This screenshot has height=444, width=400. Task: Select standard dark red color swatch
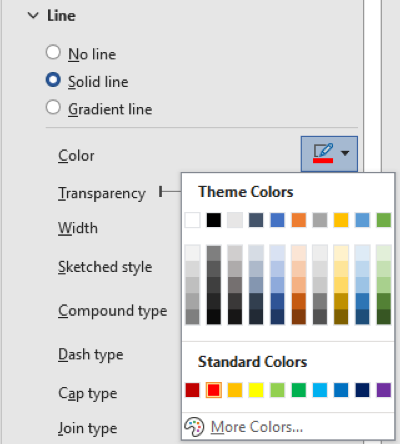(193, 390)
